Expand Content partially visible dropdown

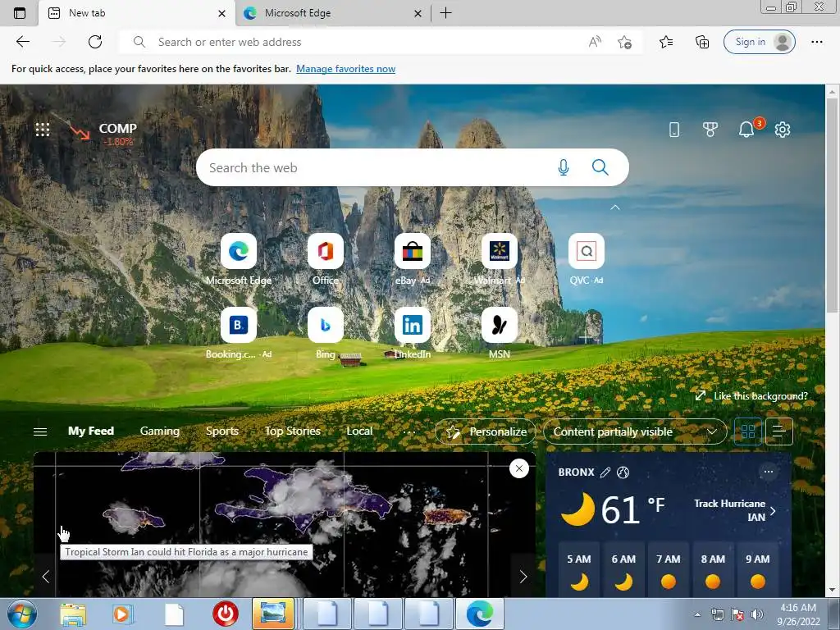coord(635,431)
